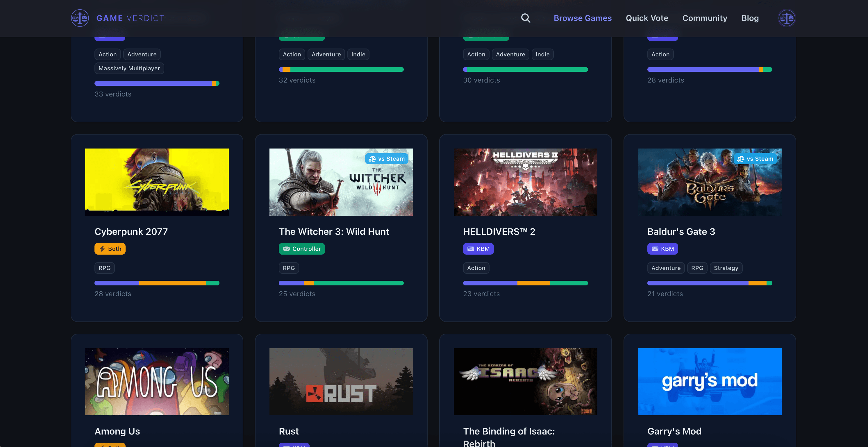Screen dimensions: 868x447
Task: Select the Adventure tag above Massively Multiplayer
Action: click(x=142, y=54)
